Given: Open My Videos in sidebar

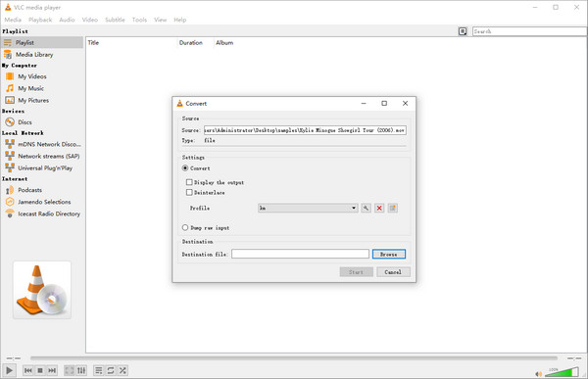Looking at the screenshot, I should point(42,76).
